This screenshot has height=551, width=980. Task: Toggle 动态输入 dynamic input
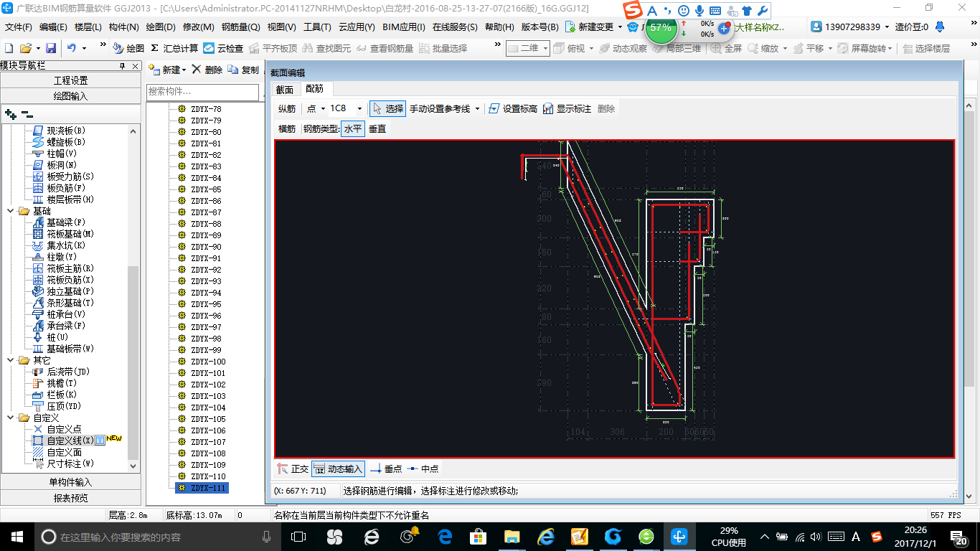coord(338,468)
